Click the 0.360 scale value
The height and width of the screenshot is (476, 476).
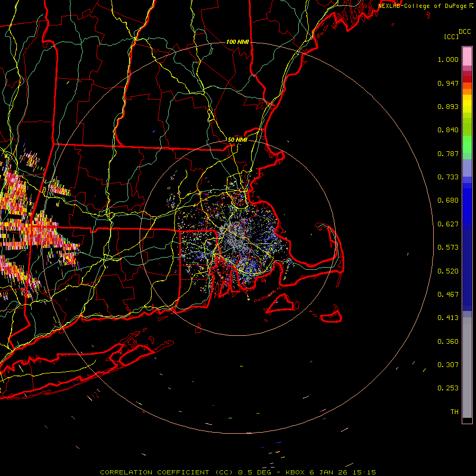[x=448, y=342]
